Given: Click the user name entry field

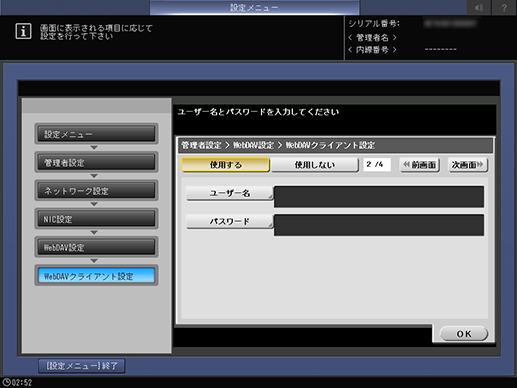Looking at the screenshot, I should point(379,197).
